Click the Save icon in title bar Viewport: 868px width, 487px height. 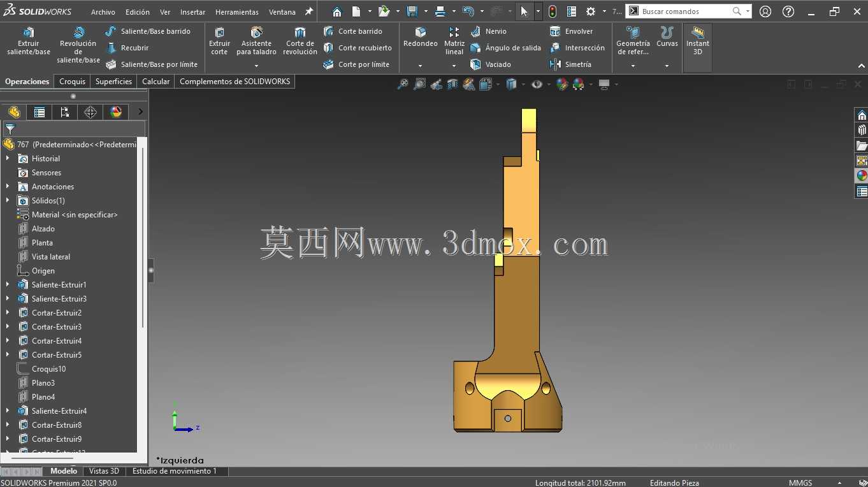click(x=412, y=11)
